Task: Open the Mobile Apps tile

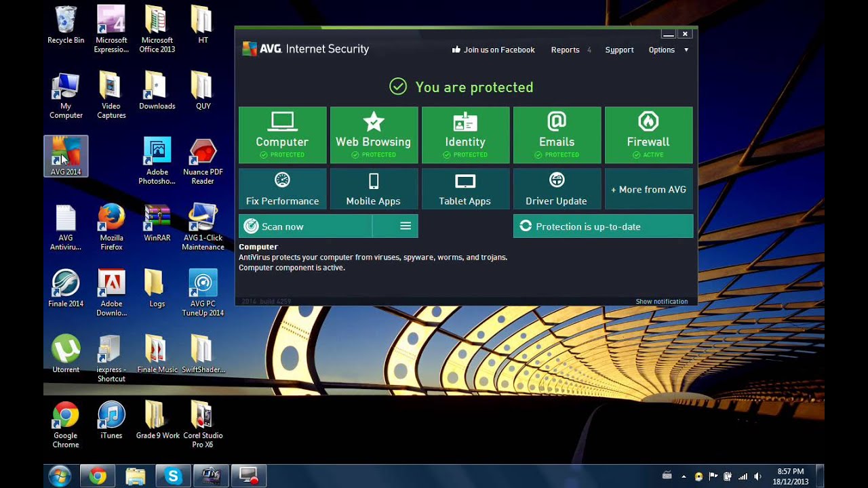Action: tap(374, 188)
